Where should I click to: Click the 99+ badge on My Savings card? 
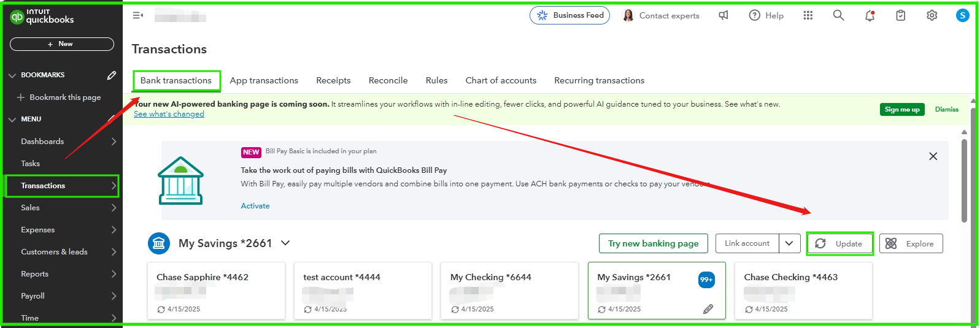click(x=706, y=280)
